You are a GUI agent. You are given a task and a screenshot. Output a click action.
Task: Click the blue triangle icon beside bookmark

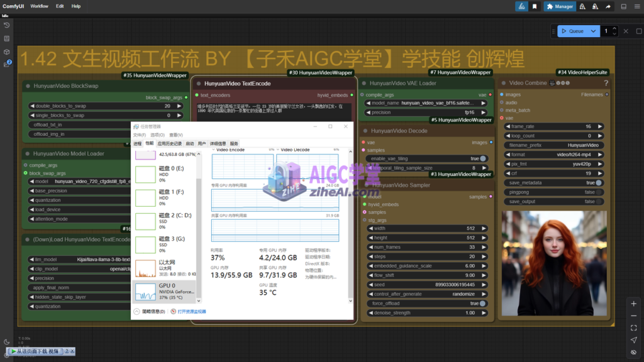[x=521, y=6]
